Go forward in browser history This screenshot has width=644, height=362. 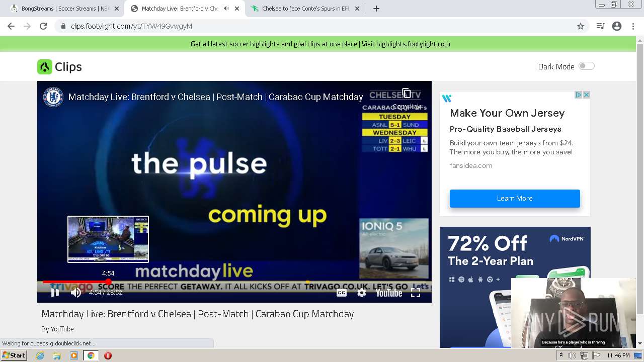[x=27, y=26]
